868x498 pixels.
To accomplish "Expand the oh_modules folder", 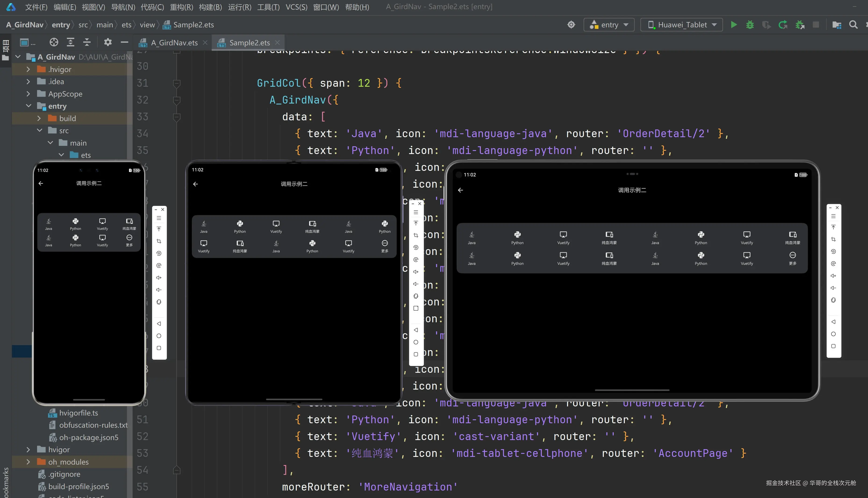I will pos(28,462).
